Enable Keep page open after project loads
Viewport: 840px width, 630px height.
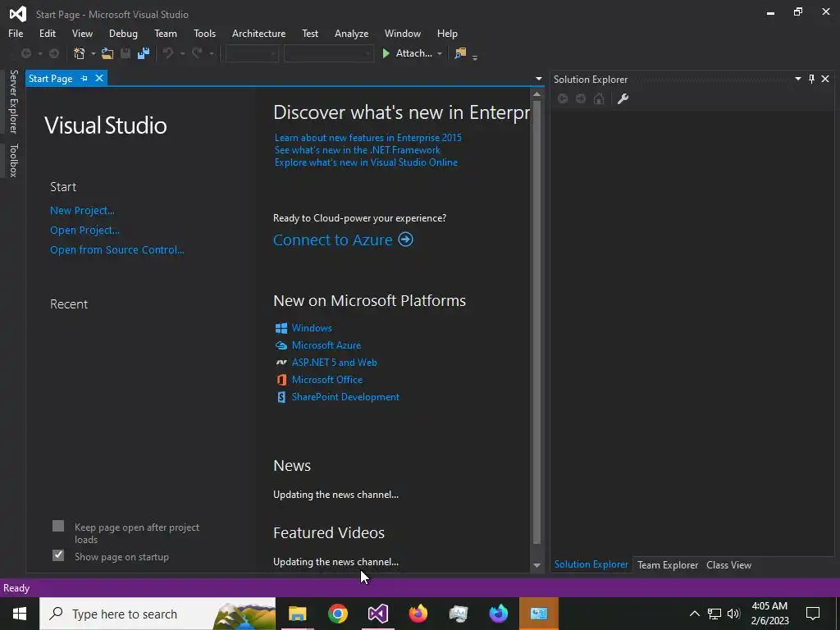tap(58, 526)
